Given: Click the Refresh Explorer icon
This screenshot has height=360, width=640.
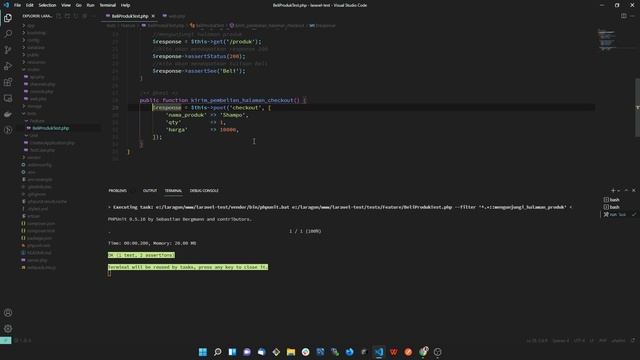Looking at the screenshot, I should [76, 16].
